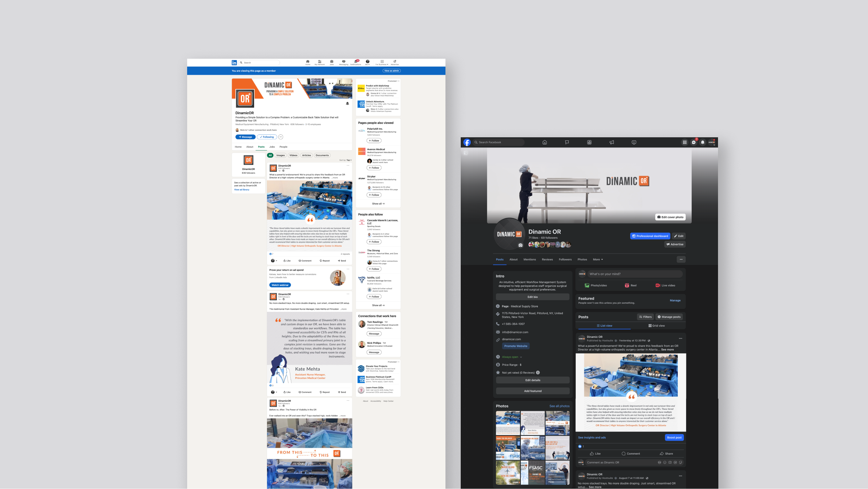
Task: Repost the first LinkedIn endorsement post
Action: [x=325, y=261]
